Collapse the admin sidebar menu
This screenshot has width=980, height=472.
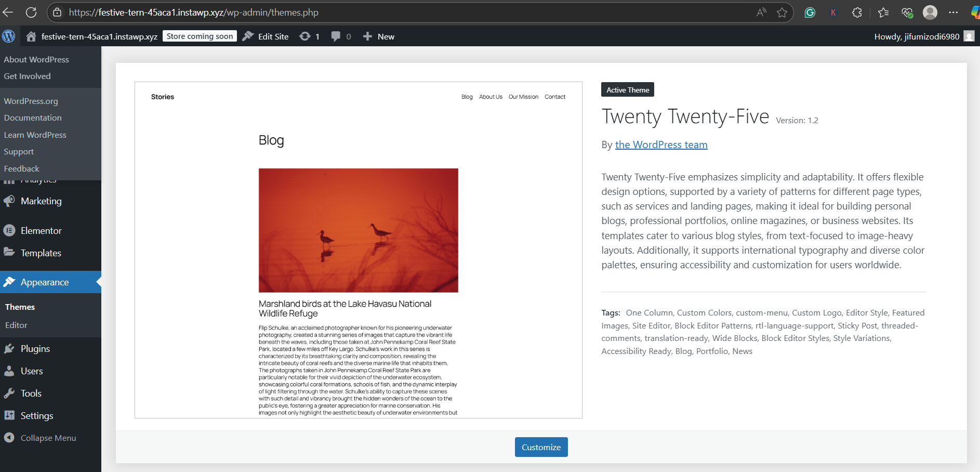click(40, 438)
